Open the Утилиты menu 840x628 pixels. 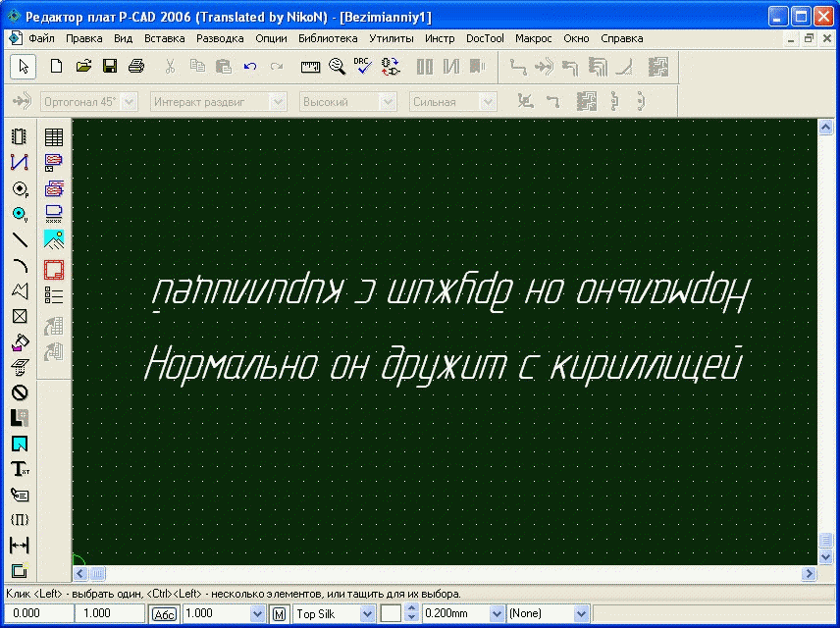tap(392, 38)
